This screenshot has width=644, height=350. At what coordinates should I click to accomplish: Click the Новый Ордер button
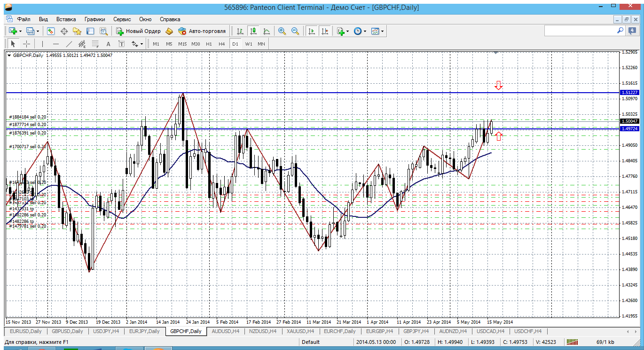point(139,31)
